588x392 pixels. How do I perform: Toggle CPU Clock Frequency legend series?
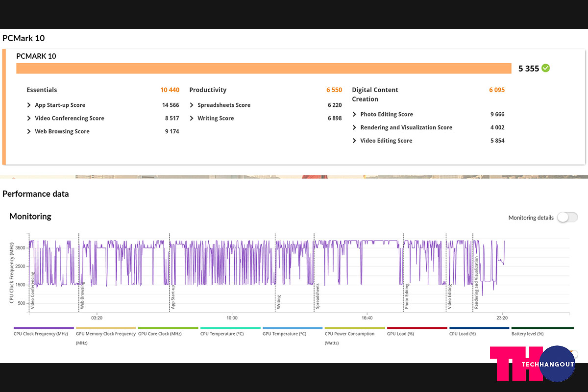coord(44,331)
